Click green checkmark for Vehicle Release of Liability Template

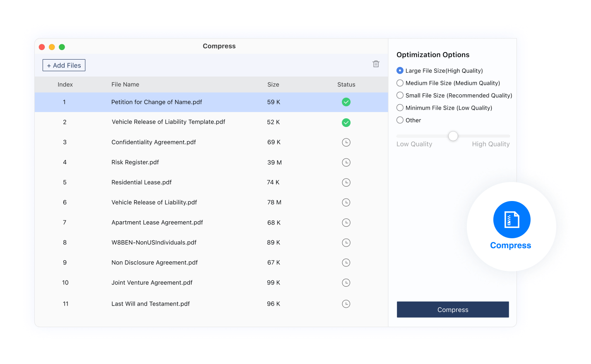pyautogui.click(x=346, y=122)
